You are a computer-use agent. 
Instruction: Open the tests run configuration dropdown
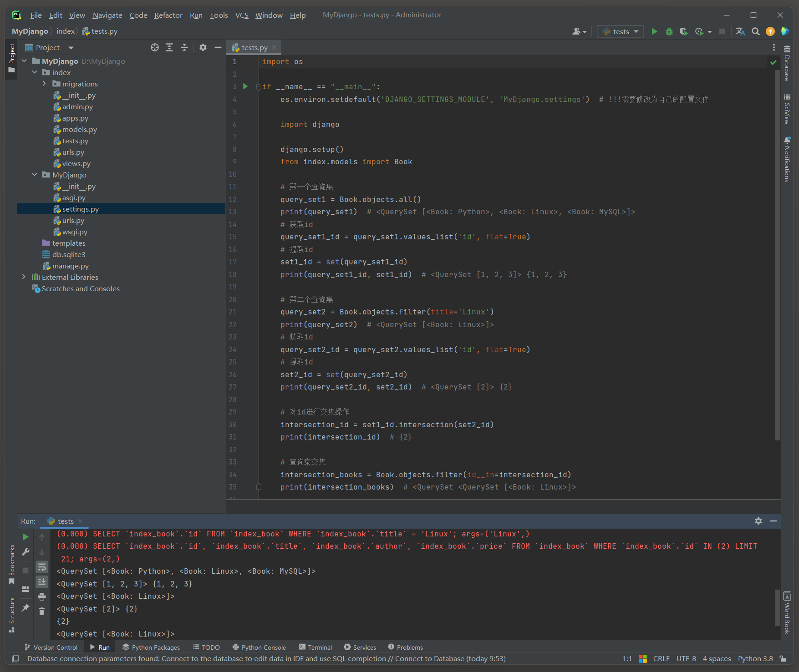pos(620,31)
